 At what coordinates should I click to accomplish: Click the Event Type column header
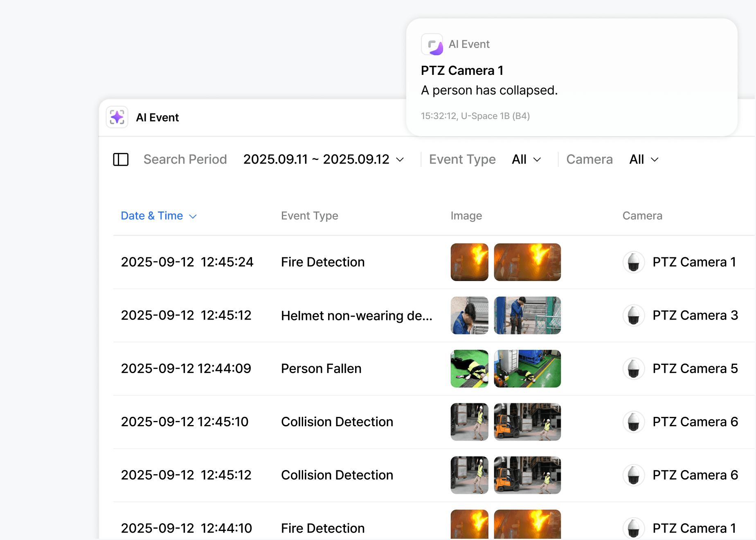click(x=309, y=216)
